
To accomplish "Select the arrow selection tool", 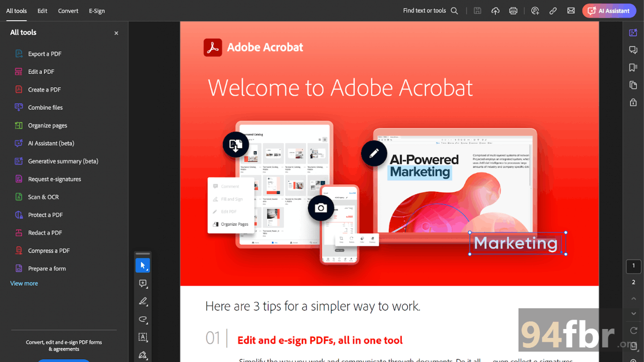I will click(143, 265).
